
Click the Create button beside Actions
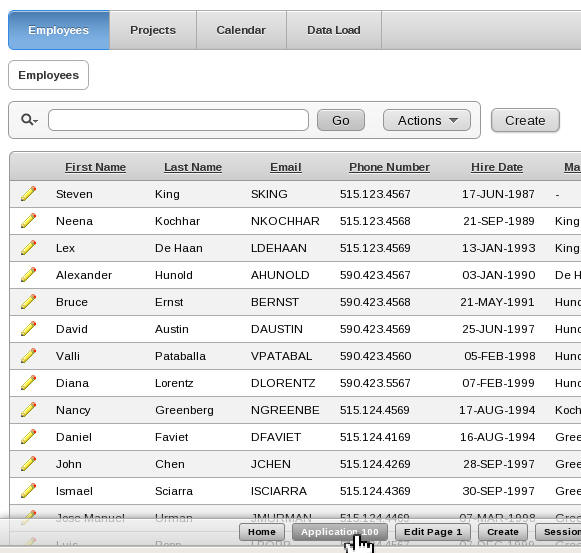525,120
